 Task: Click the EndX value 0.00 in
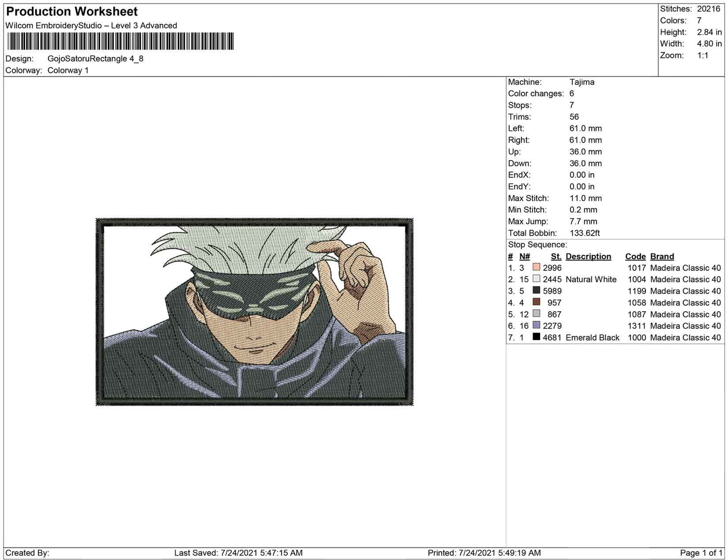(x=582, y=175)
